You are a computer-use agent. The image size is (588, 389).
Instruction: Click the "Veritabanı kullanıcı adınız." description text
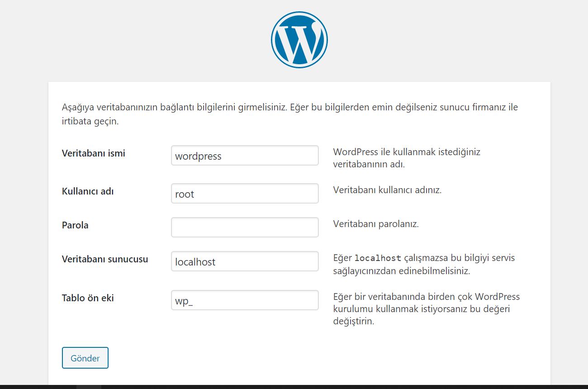click(387, 190)
